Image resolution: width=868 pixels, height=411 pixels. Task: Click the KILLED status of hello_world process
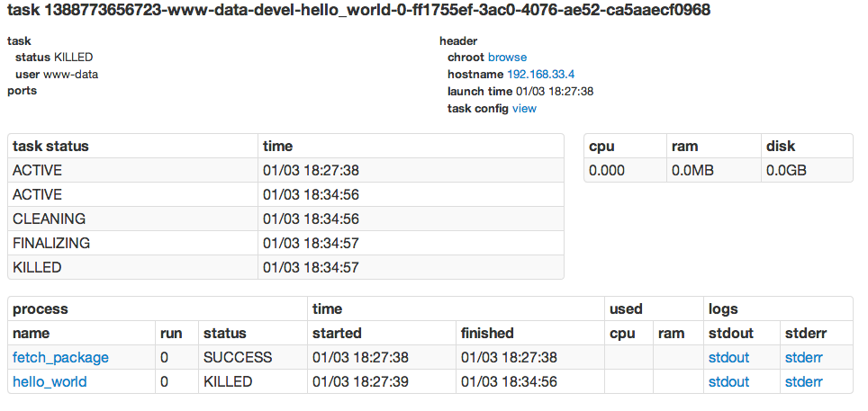pyautogui.click(x=228, y=382)
